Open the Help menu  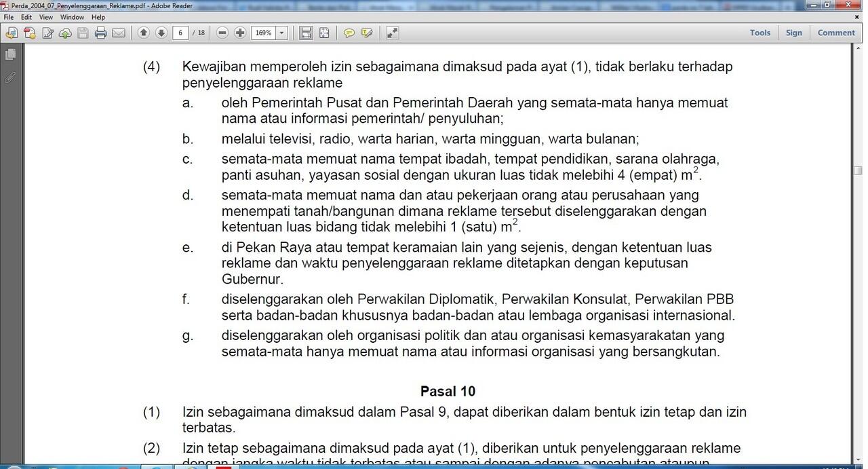(x=98, y=17)
